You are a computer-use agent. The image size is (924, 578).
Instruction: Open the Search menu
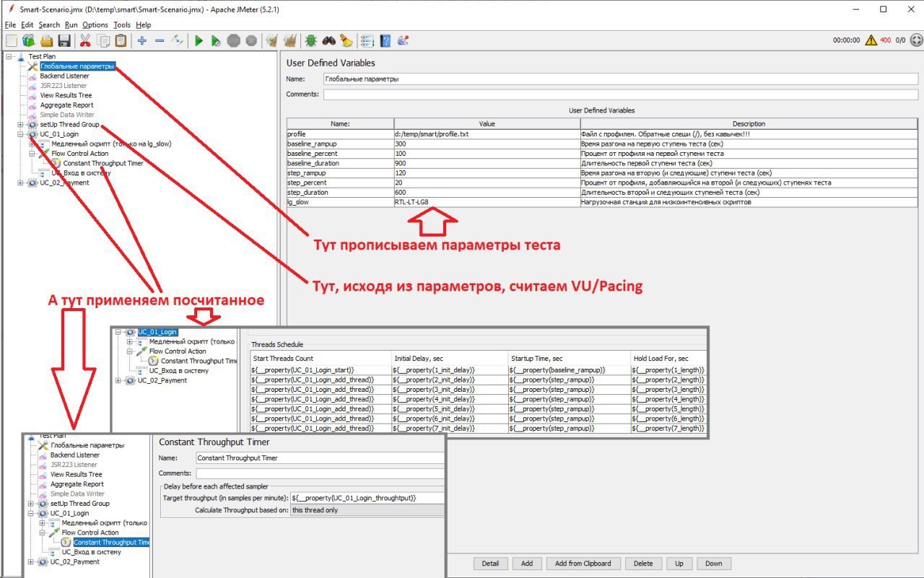(x=50, y=25)
